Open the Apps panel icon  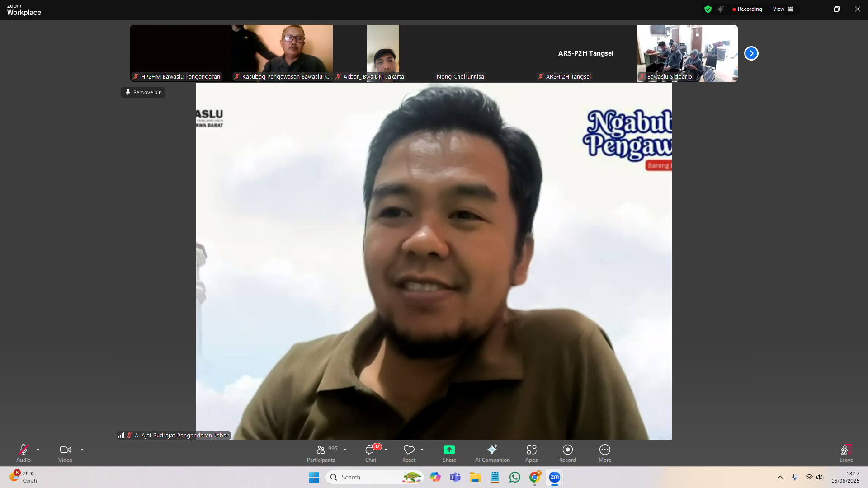531,450
